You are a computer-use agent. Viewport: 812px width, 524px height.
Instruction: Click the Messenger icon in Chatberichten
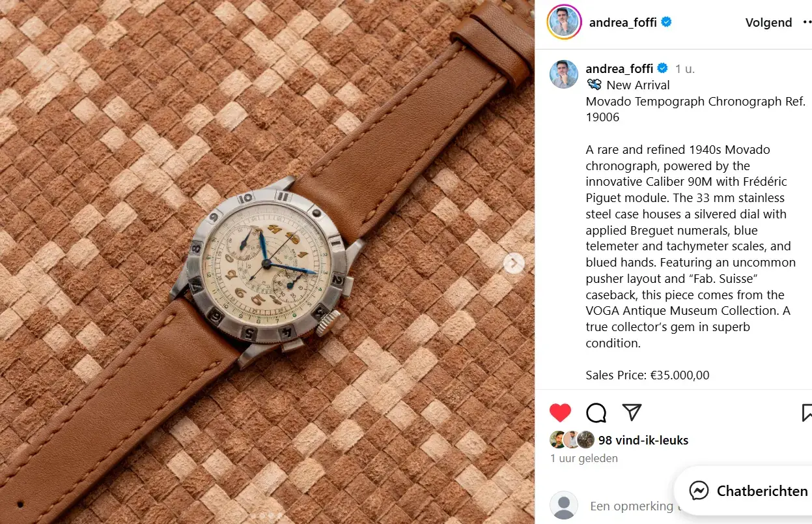(x=699, y=491)
